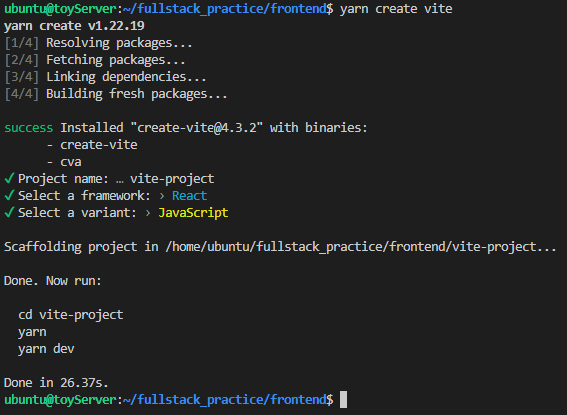Click the checkmark beside Select a framework
This screenshot has height=415, width=567.
(9, 195)
